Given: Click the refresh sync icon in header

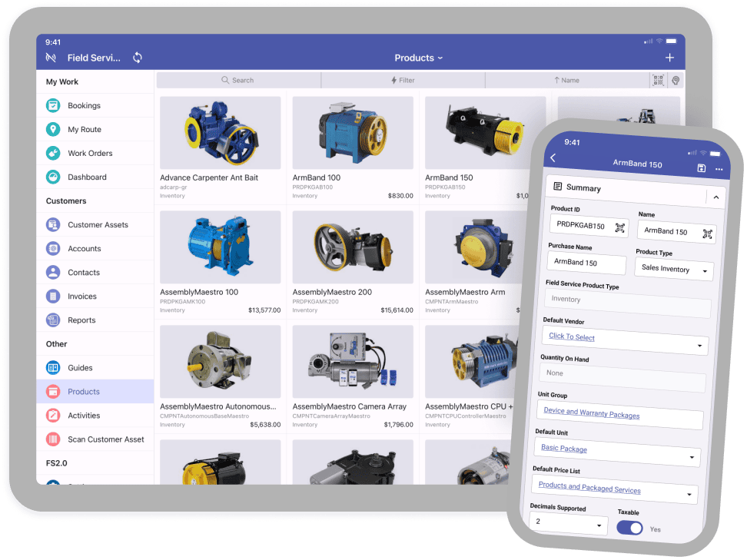Looking at the screenshot, I should [138, 58].
